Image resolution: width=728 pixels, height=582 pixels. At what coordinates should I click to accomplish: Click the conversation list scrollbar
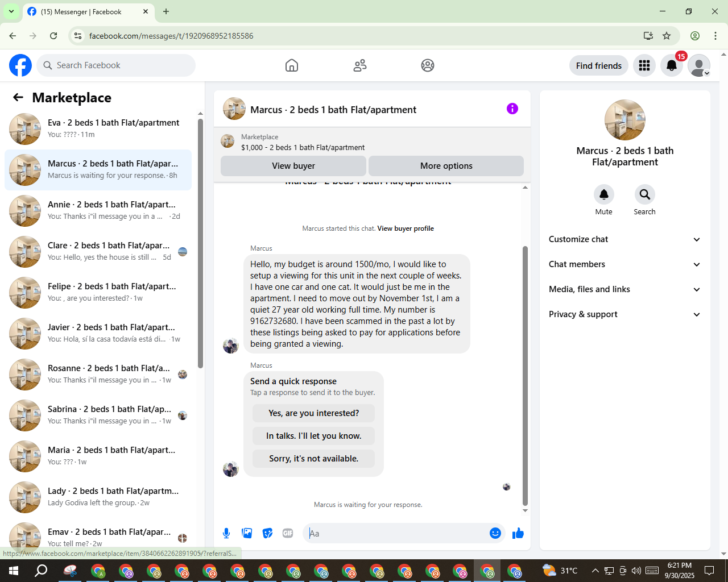pos(200,243)
